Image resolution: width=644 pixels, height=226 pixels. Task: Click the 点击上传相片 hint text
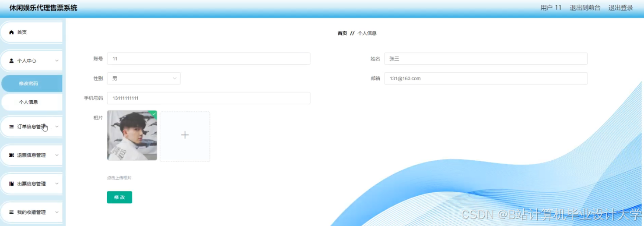coord(119,178)
